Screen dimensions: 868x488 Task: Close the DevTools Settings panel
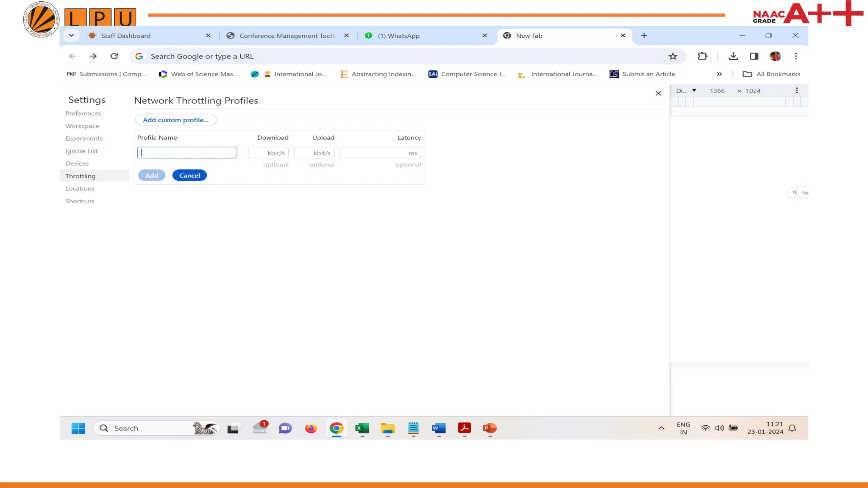(x=658, y=94)
